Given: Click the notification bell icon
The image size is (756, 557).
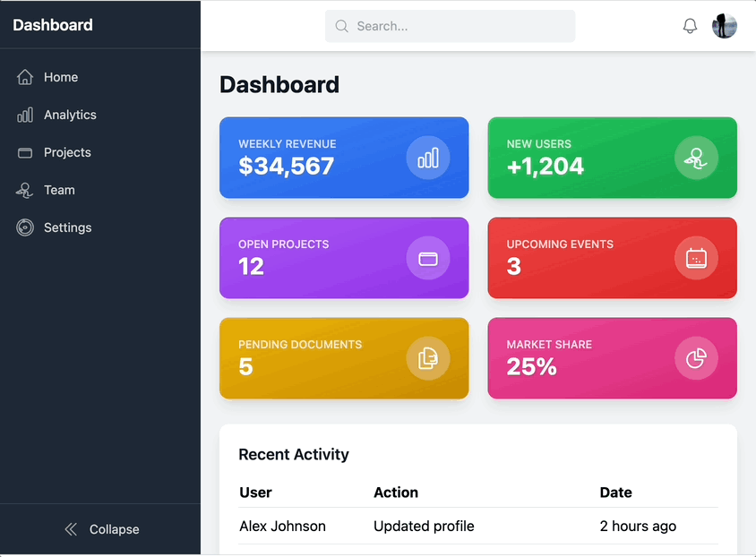Looking at the screenshot, I should [x=690, y=26].
